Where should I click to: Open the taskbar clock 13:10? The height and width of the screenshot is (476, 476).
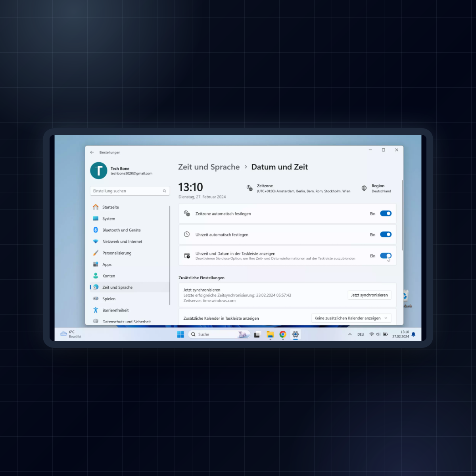[x=401, y=334]
